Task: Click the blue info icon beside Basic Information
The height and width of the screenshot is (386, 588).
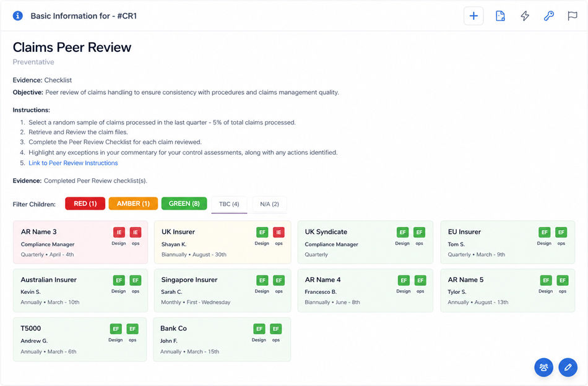Action: coord(17,15)
